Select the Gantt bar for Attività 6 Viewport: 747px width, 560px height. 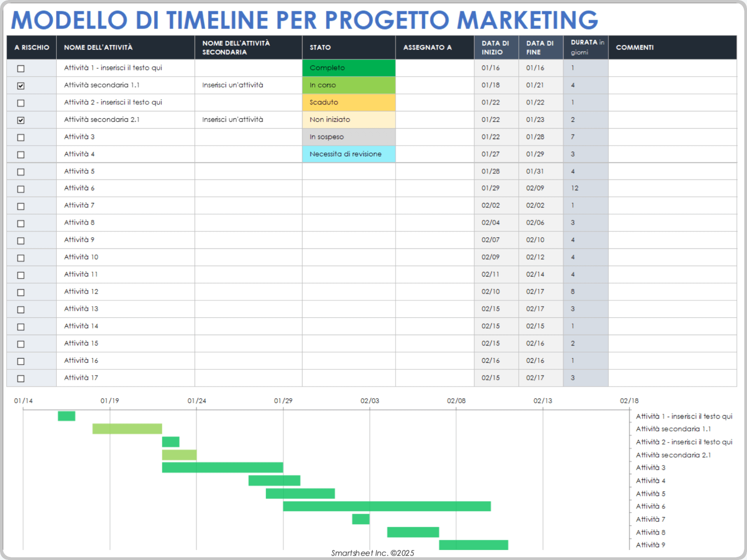pyautogui.click(x=387, y=506)
